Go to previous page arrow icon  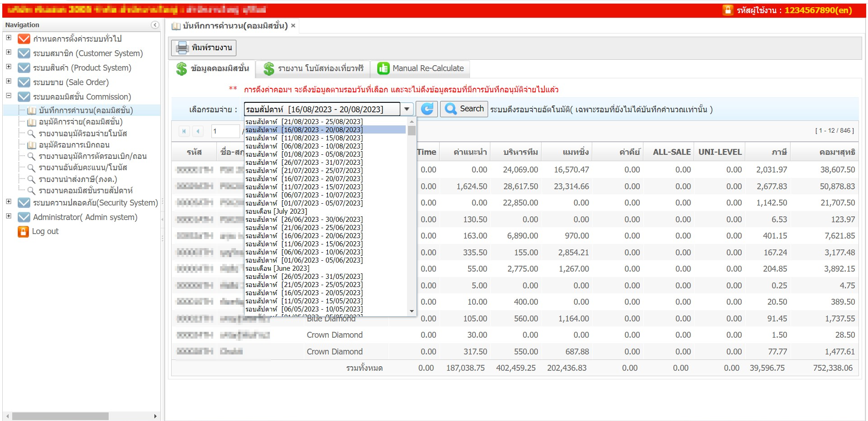(198, 131)
